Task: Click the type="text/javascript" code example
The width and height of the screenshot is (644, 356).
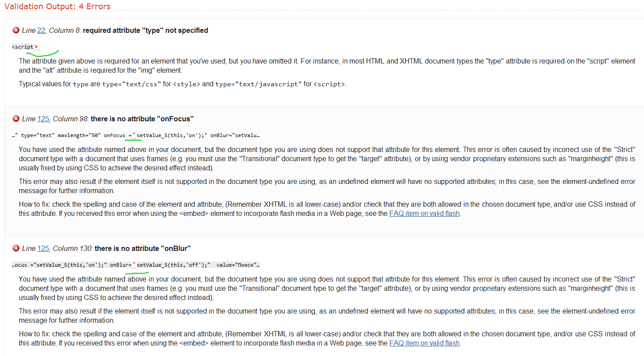Action: pyautogui.click(x=259, y=84)
